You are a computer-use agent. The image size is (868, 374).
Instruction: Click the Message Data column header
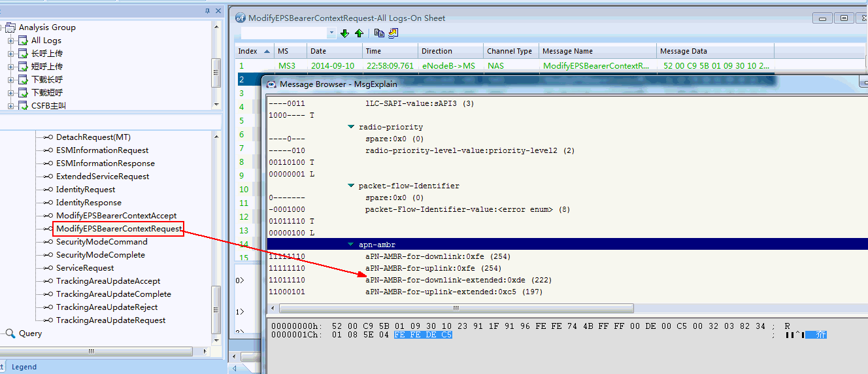point(716,51)
